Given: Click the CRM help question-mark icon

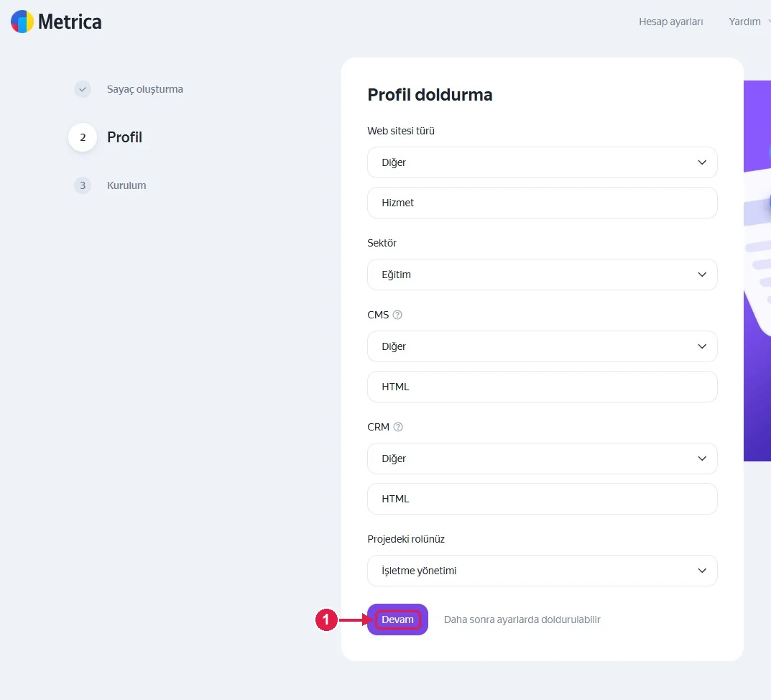Looking at the screenshot, I should [x=398, y=427].
